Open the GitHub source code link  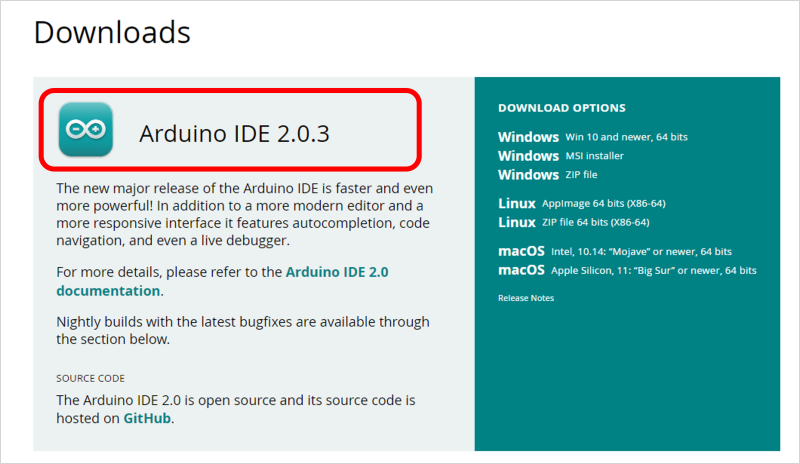(x=147, y=418)
